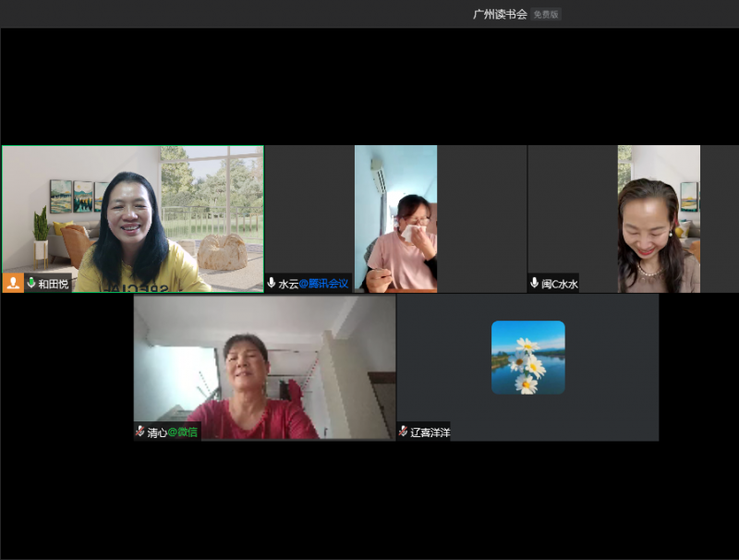Select 清心's video tile
Image resolution: width=739 pixels, height=560 pixels.
point(264,365)
